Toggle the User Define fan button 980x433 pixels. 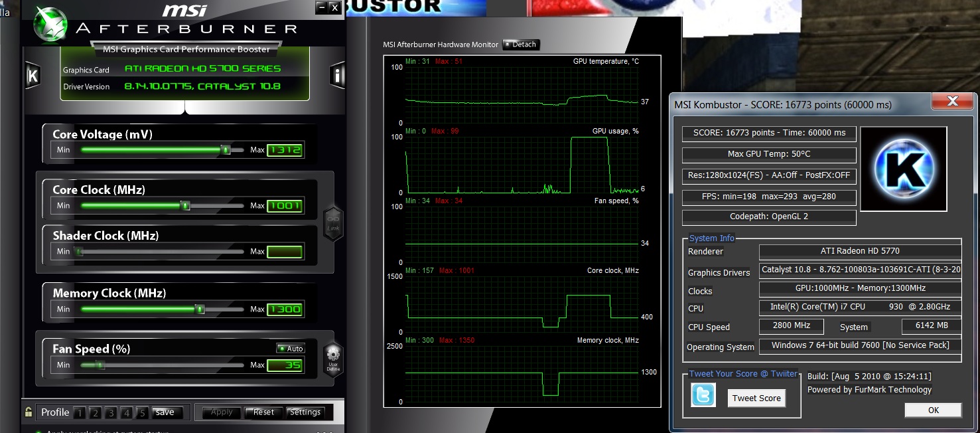click(333, 359)
